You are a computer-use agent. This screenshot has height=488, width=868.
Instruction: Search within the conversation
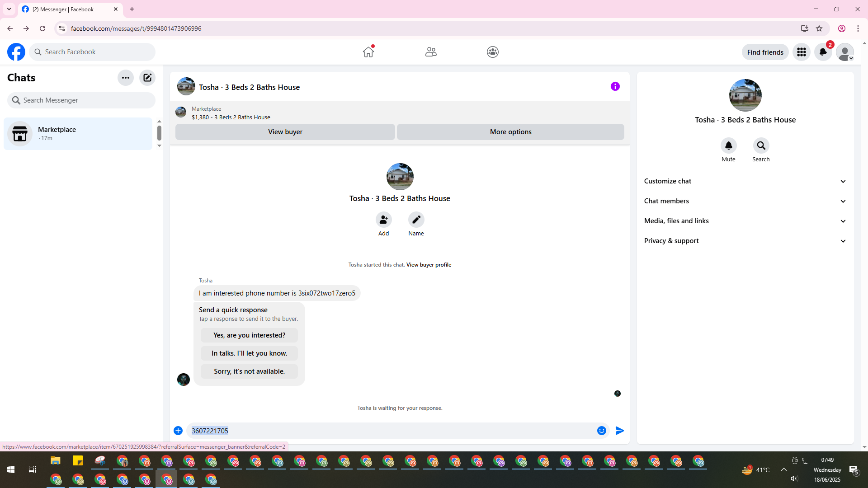[761, 145]
